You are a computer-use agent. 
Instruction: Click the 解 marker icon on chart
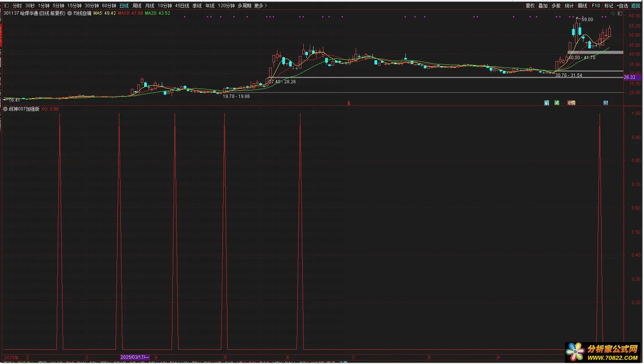pos(547,103)
